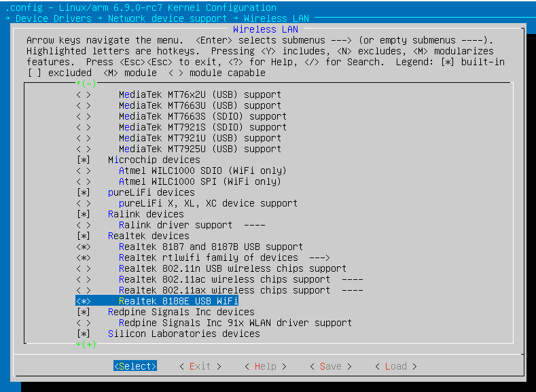Click Device Drivers in breadcrumb path
This screenshot has width=536, height=392.
tap(54, 18)
